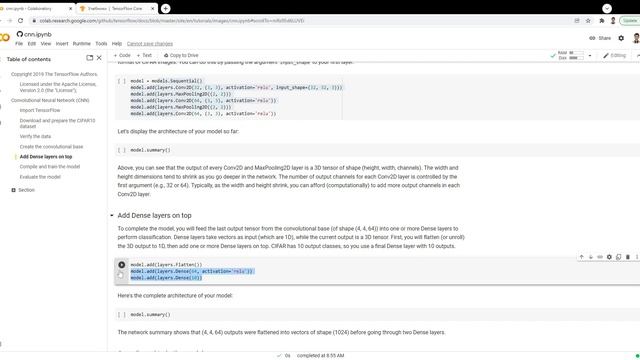640x360 pixels.
Task: Open the Runtime menu
Action: tap(82, 44)
